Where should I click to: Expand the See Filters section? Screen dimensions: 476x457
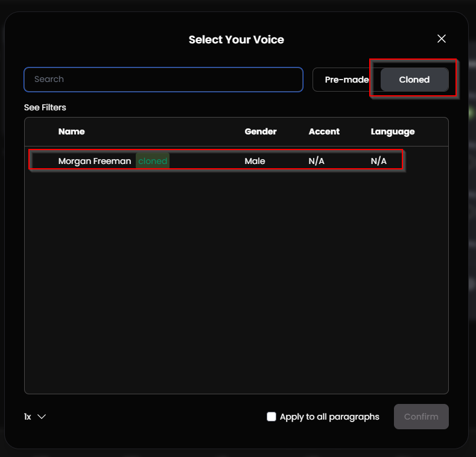[x=45, y=107]
